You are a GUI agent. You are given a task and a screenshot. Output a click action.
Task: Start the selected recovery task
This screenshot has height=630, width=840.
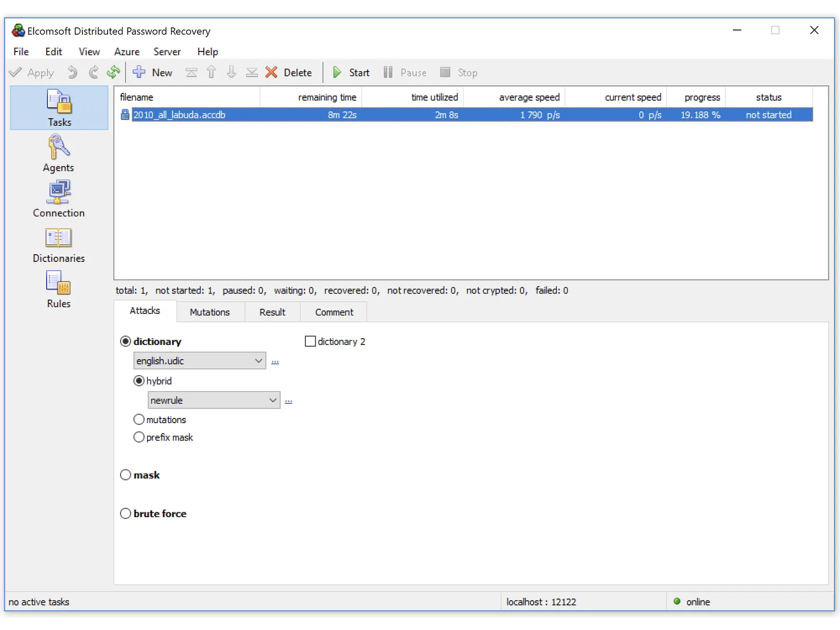[x=351, y=72]
